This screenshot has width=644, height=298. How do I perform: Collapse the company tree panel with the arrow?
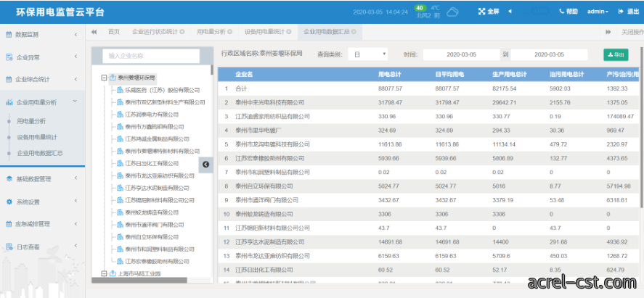205,165
